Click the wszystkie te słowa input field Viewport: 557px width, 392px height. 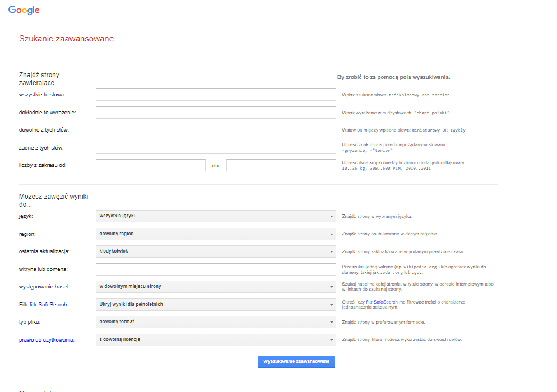(x=216, y=95)
